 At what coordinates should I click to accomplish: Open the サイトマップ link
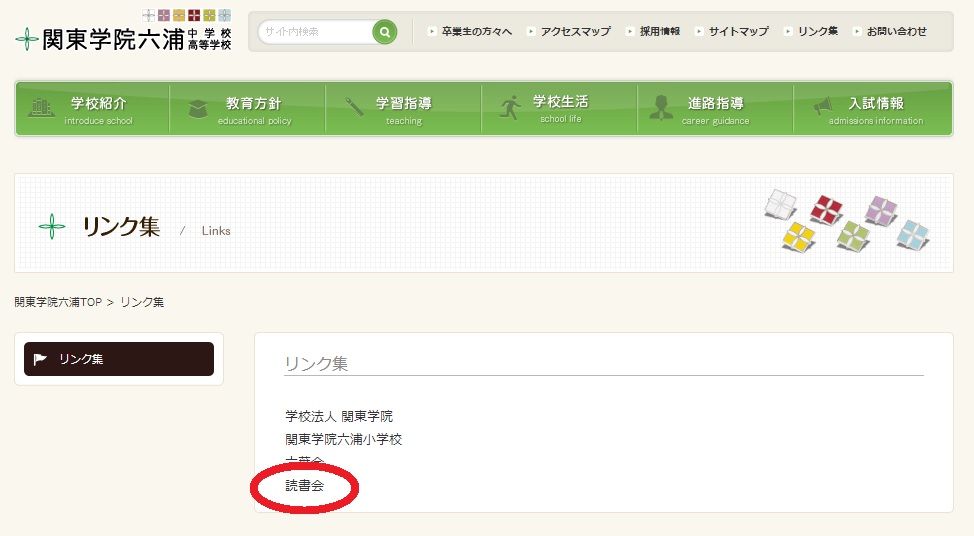[738, 31]
